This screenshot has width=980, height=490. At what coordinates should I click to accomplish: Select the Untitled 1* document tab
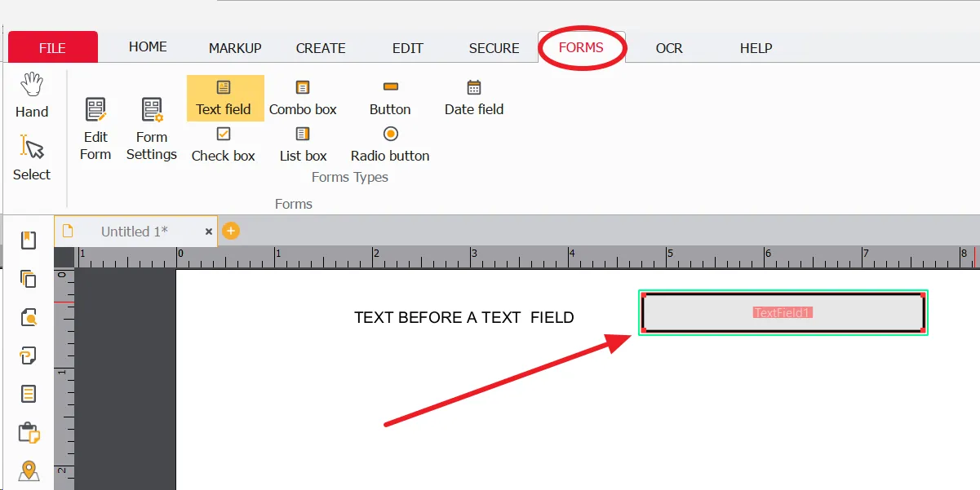135,232
